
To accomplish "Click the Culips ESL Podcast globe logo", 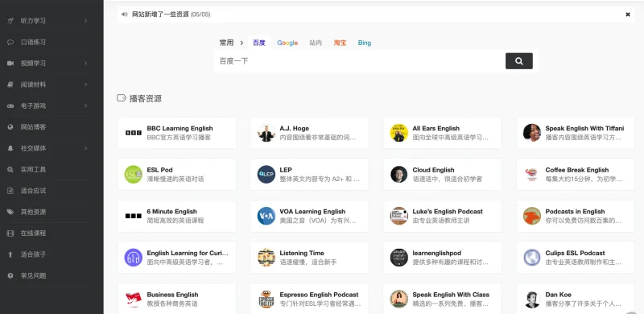I will (x=532, y=258).
